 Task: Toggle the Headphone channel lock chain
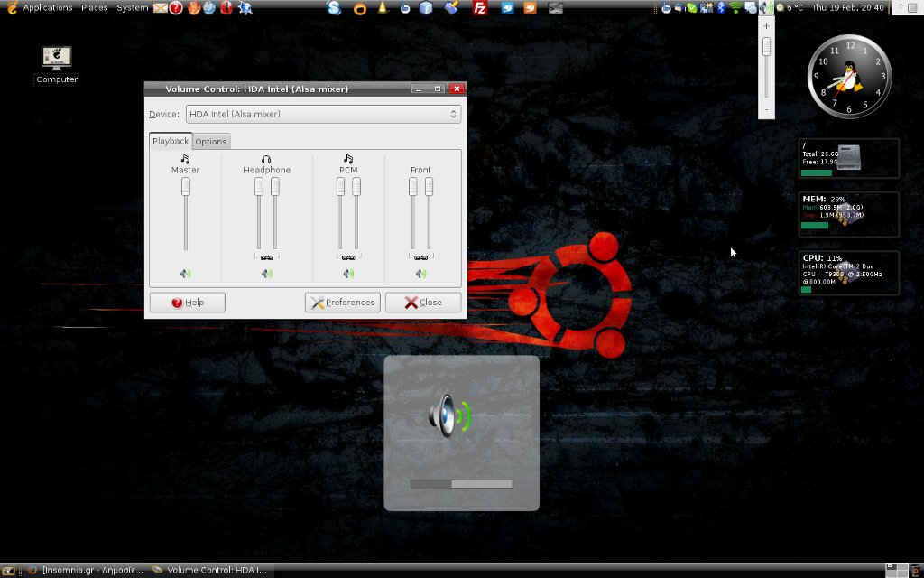point(267,257)
